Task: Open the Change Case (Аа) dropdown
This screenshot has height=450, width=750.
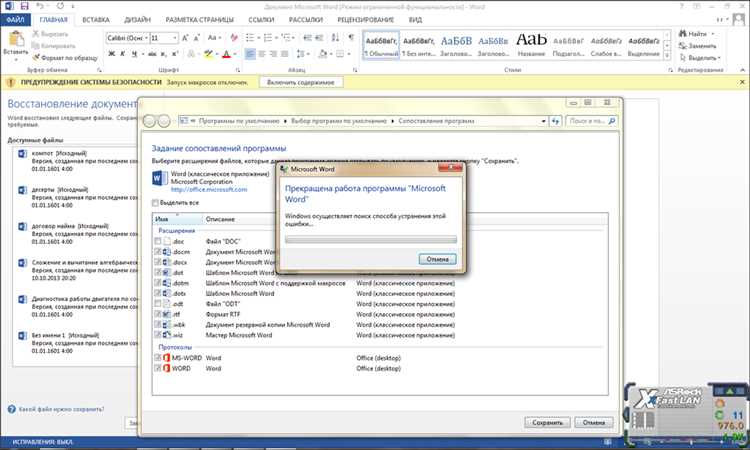Action: click(x=214, y=38)
